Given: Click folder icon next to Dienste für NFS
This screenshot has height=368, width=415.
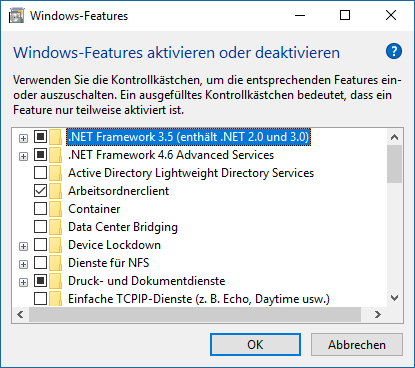Looking at the screenshot, I should click(55, 263).
